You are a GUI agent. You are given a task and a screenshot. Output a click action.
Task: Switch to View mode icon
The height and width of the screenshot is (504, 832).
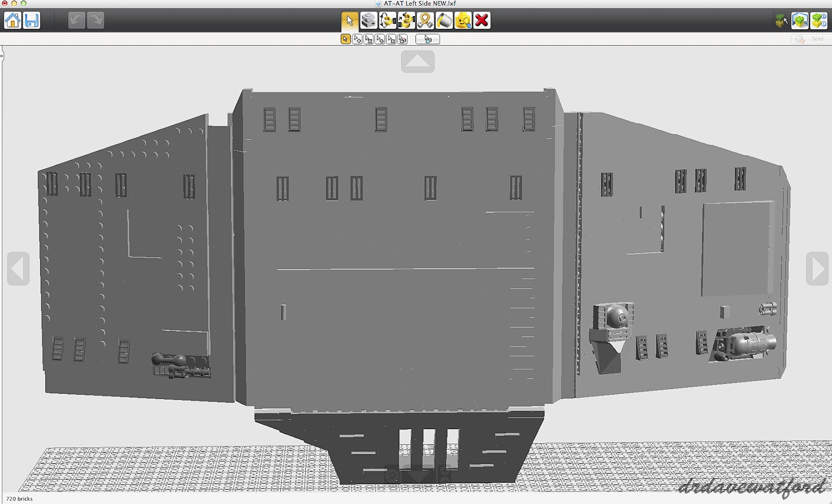[800, 21]
